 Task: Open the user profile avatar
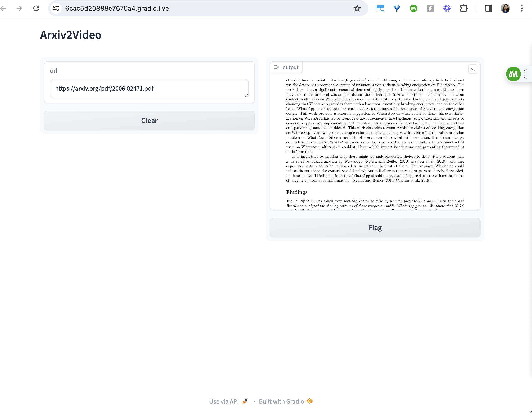[x=505, y=9]
